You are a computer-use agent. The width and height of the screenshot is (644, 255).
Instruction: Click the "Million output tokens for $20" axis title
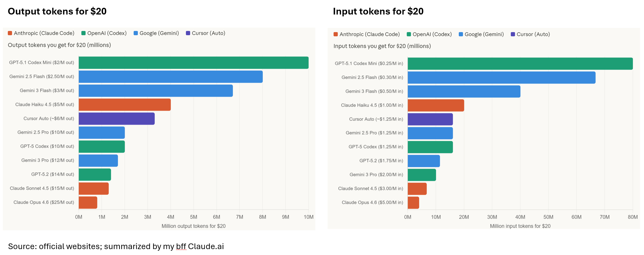tap(193, 226)
